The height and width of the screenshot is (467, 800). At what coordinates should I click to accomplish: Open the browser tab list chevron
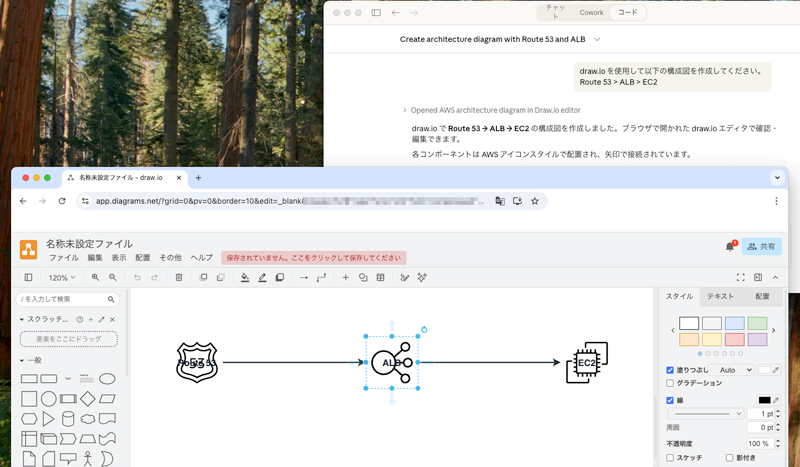tap(777, 178)
